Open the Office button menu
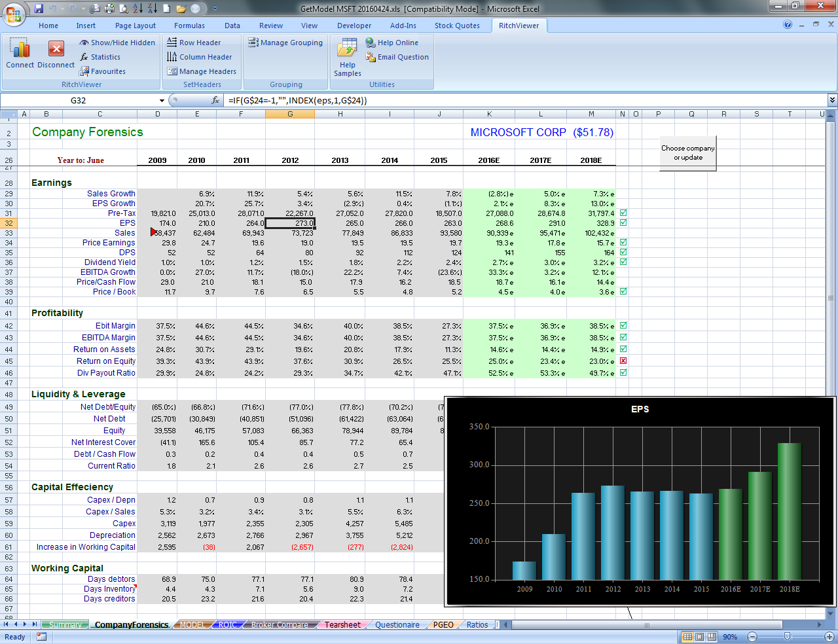The image size is (838, 644). (x=13, y=13)
